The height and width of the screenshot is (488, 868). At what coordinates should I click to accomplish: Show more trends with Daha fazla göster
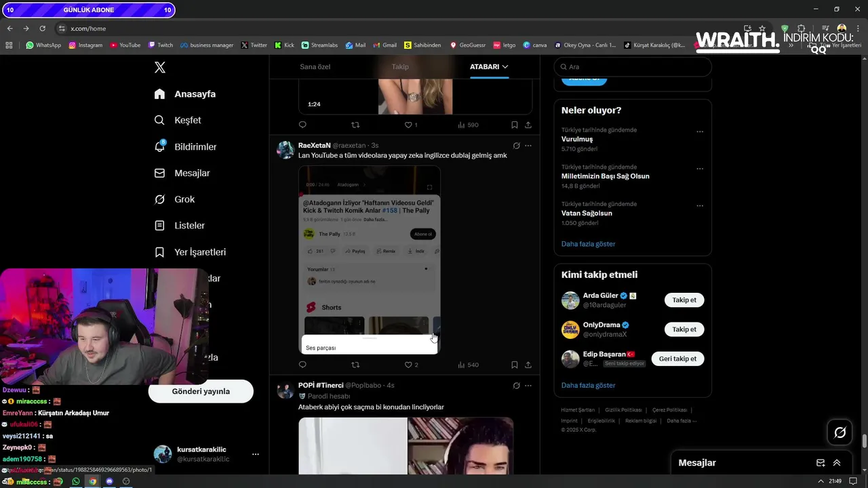pos(588,243)
